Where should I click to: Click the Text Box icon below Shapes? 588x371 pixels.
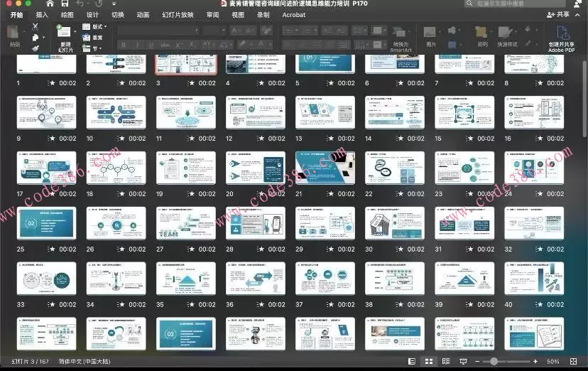coord(452,45)
